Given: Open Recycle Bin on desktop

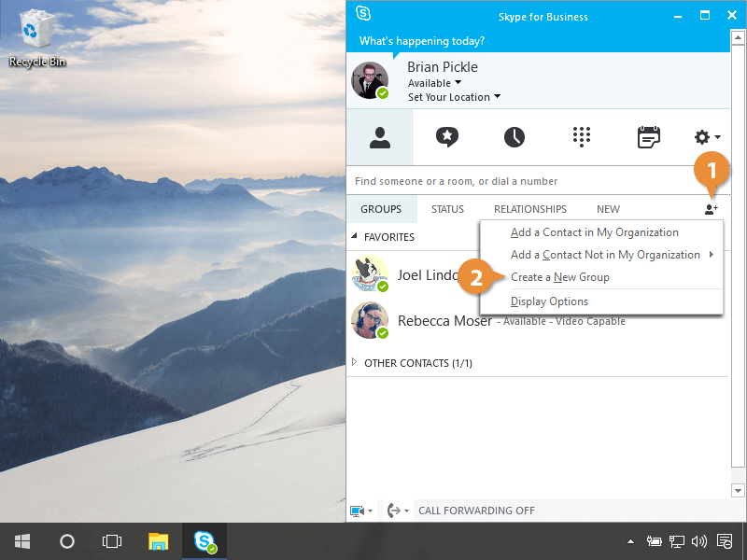Looking at the screenshot, I should click(37, 37).
